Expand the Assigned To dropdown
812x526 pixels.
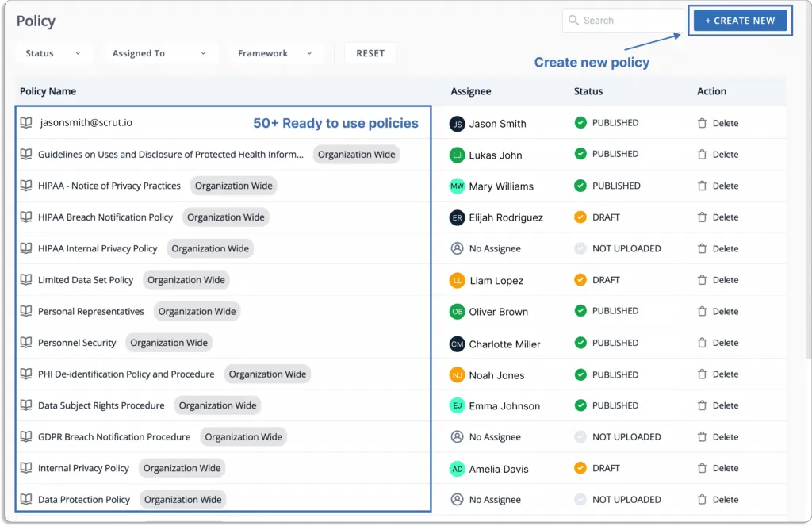click(x=160, y=52)
